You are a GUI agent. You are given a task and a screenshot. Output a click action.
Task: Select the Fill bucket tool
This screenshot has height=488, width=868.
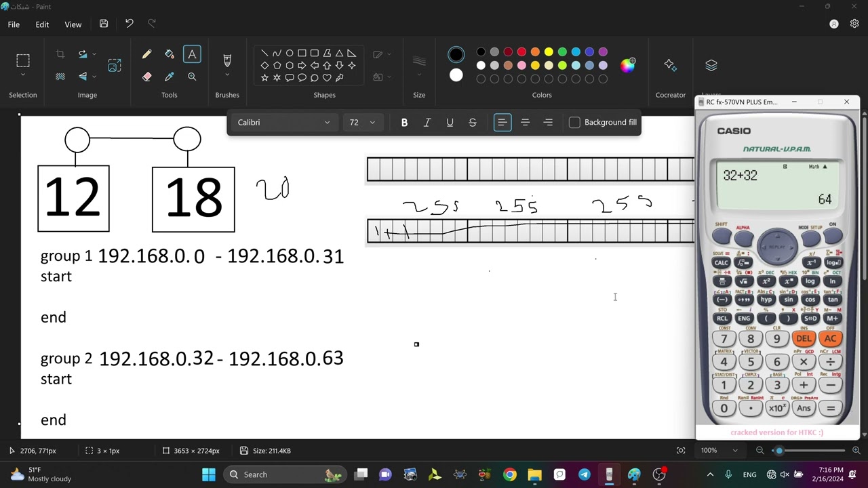[x=170, y=54]
